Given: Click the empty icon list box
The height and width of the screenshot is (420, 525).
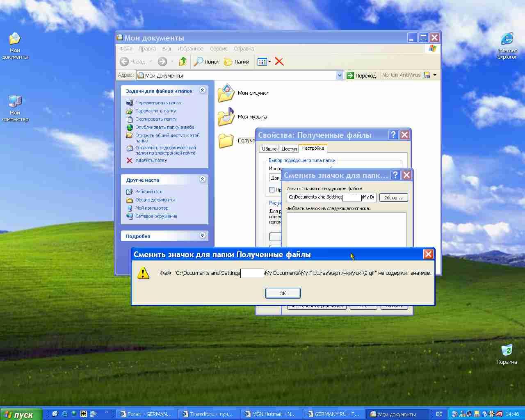Looking at the screenshot, I should click(x=347, y=230).
